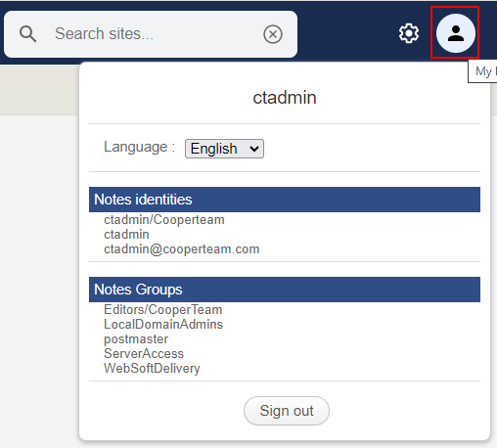Screen dimensions: 497x448
Task: Select the Editors/CooperTeam group
Action: (163, 310)
